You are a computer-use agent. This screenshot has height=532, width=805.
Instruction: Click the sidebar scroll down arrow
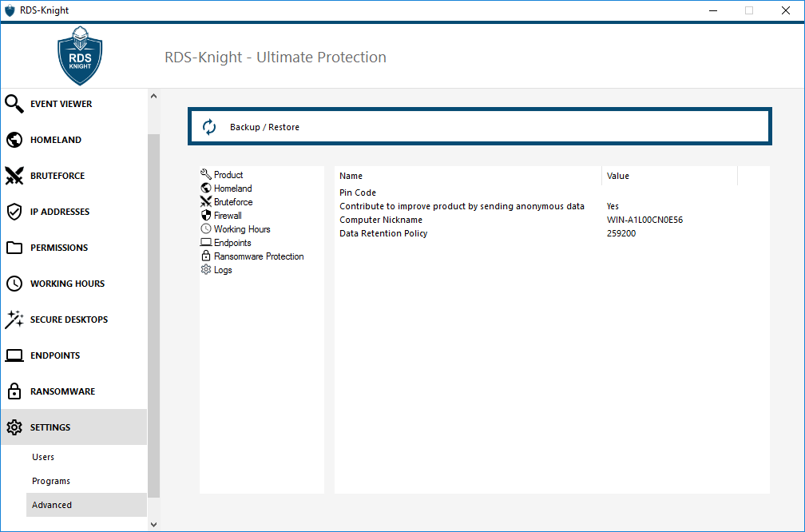tap(153, 524)
